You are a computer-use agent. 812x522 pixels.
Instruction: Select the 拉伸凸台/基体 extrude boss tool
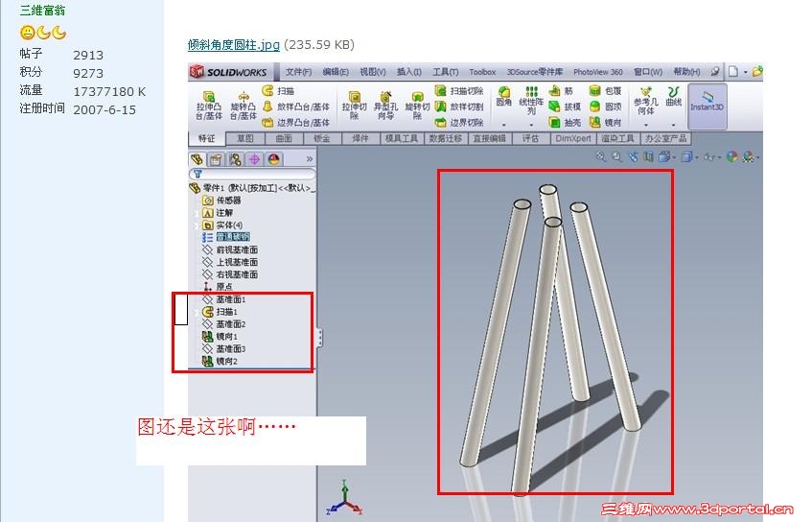point(209,106)
